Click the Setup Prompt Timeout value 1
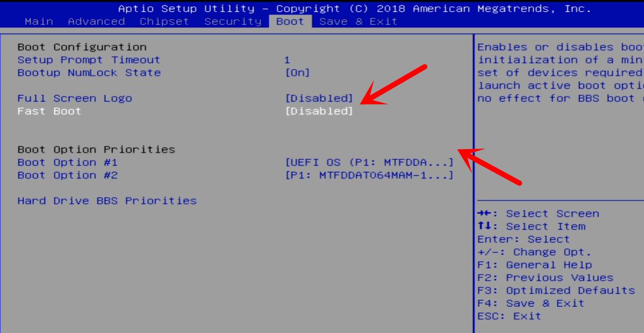644x333 pixels. 288,60
